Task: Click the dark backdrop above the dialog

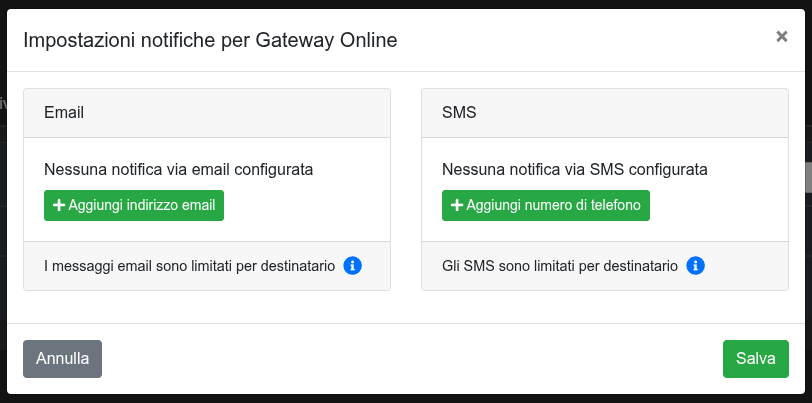Action: [x=400, y=4]
